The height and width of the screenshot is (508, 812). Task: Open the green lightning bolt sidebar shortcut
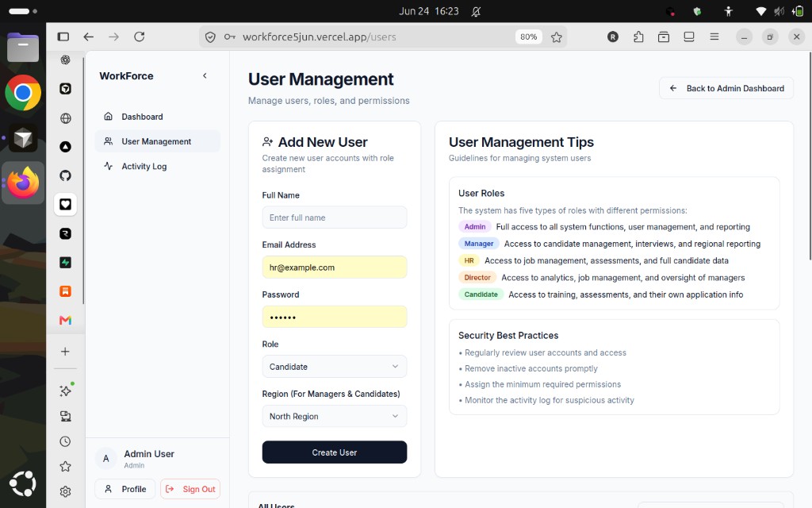(x=65, y=262)
